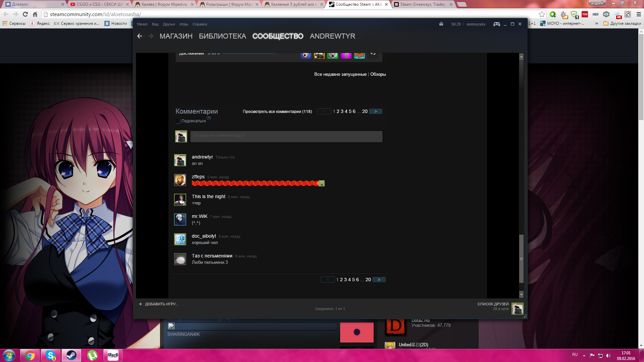644x362 pixels.
Task: Open Другие закладки bookmarks folder
Action: pos(622,23)
